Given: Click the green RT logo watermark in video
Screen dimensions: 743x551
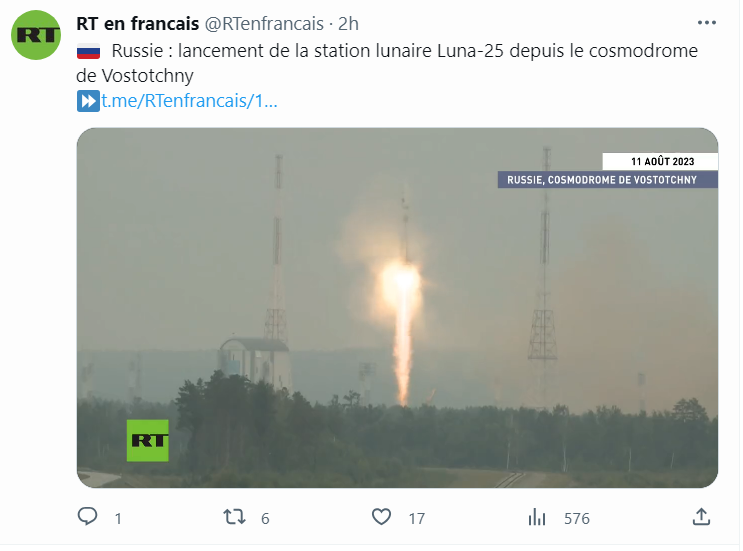Looking at the screenshot, I should pos(147,441).
